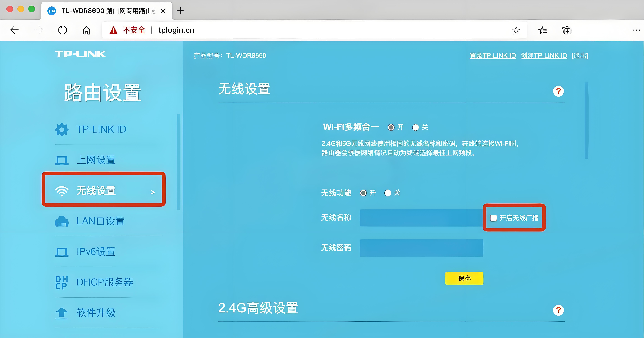Click the browser back arrow
The width and height of the screenshot is (644, 338).
click(x=15, y=30)
